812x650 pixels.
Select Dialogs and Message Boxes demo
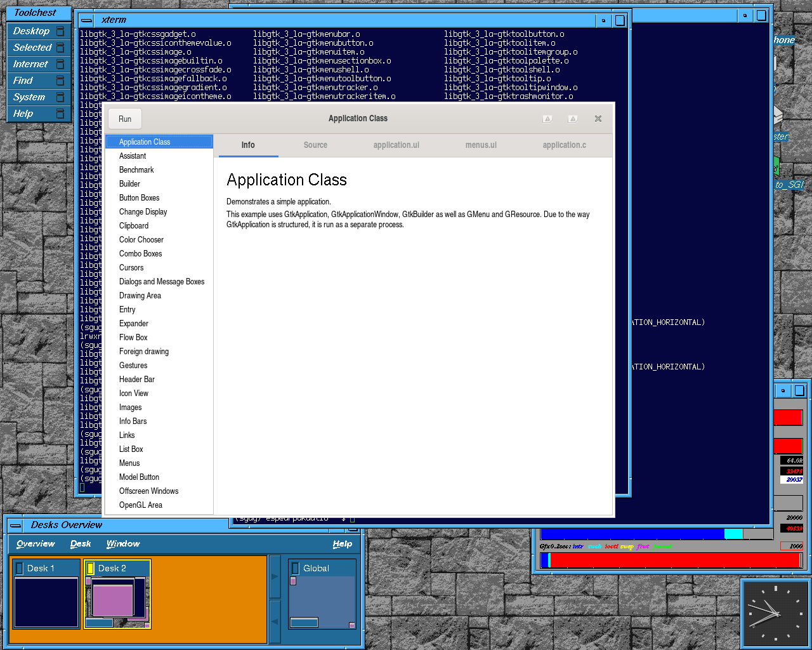click(159, 282)
